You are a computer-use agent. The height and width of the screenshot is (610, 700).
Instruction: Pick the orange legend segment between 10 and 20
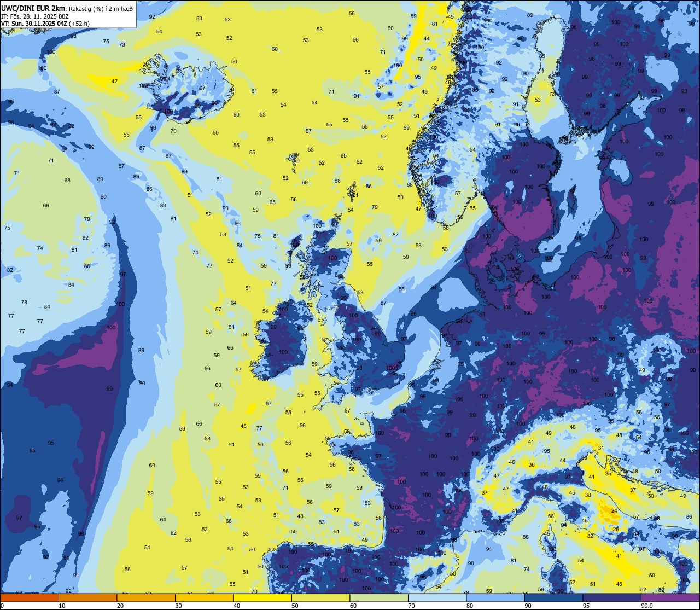(87, 598)
